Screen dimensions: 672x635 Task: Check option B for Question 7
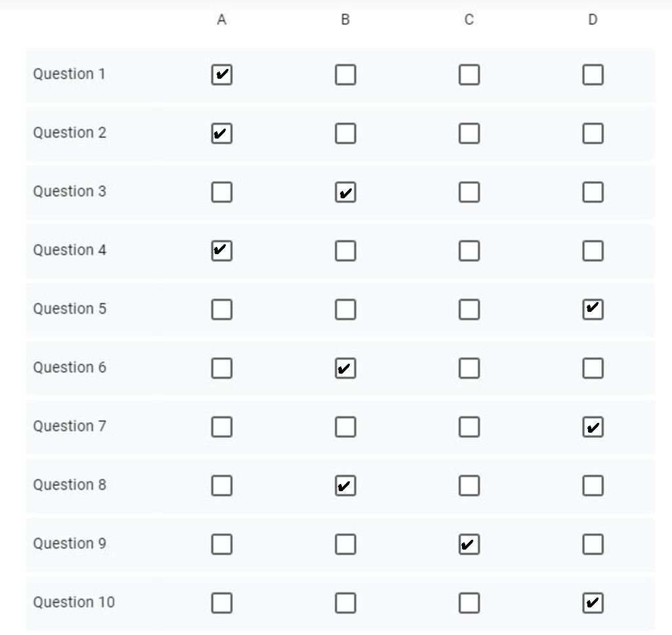(345, 427)
